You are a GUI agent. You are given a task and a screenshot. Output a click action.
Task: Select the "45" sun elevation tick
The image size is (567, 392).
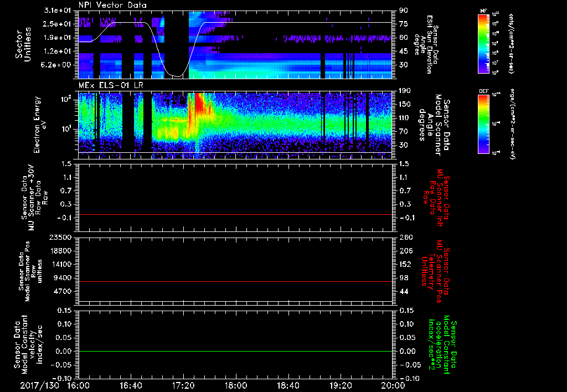pos(404,51)
